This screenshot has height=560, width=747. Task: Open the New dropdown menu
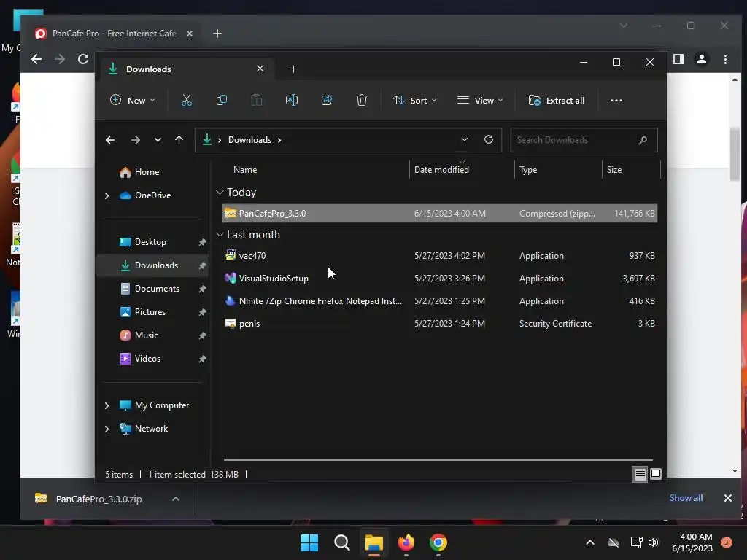(x=133, y=101)
